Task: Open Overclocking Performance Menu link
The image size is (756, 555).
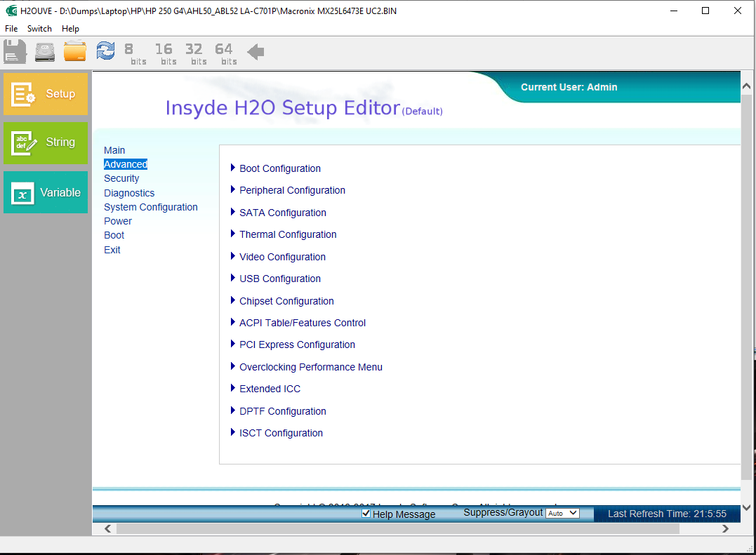Action: [311, 367]
